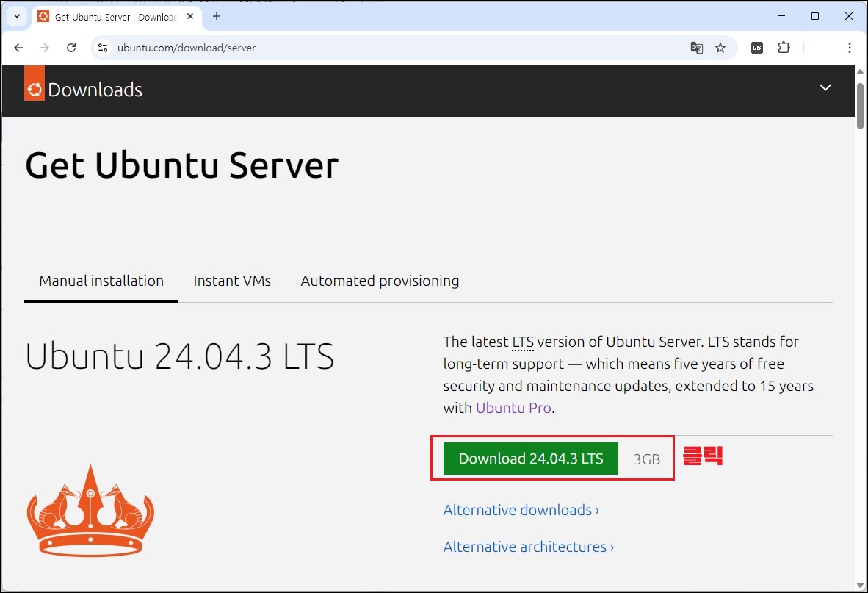Bookmark this page with star icon

pyautogui.click(x=720, y=48)
